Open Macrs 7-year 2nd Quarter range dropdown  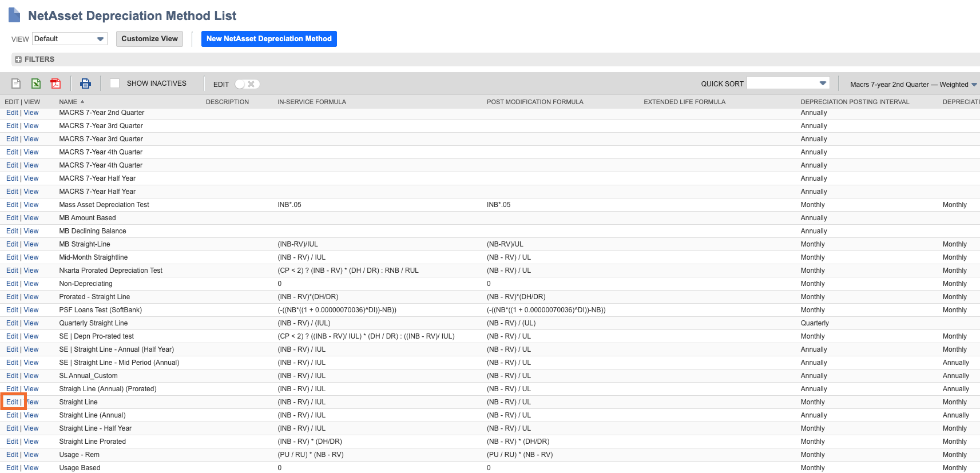[913, 85]
